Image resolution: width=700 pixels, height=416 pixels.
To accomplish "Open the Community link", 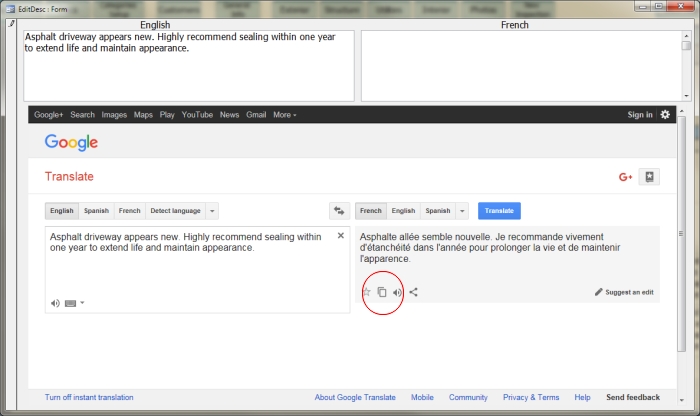I will click(468, 397).
